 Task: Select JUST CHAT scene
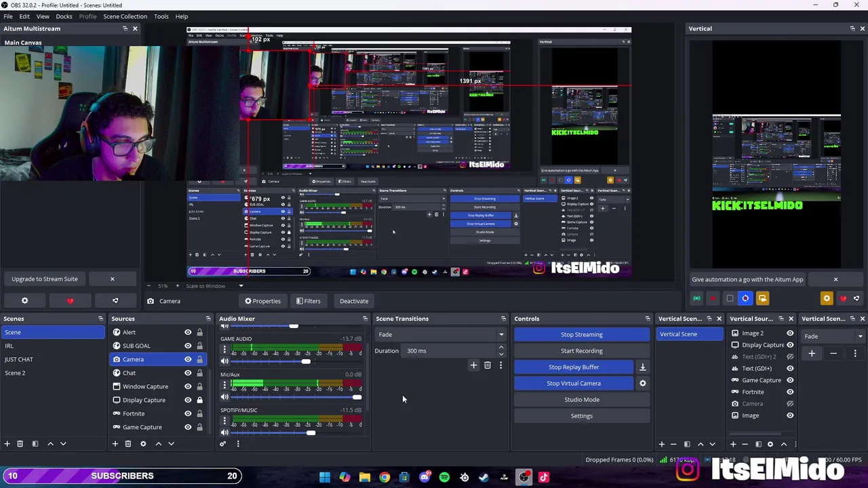click(x=53, y=359)
